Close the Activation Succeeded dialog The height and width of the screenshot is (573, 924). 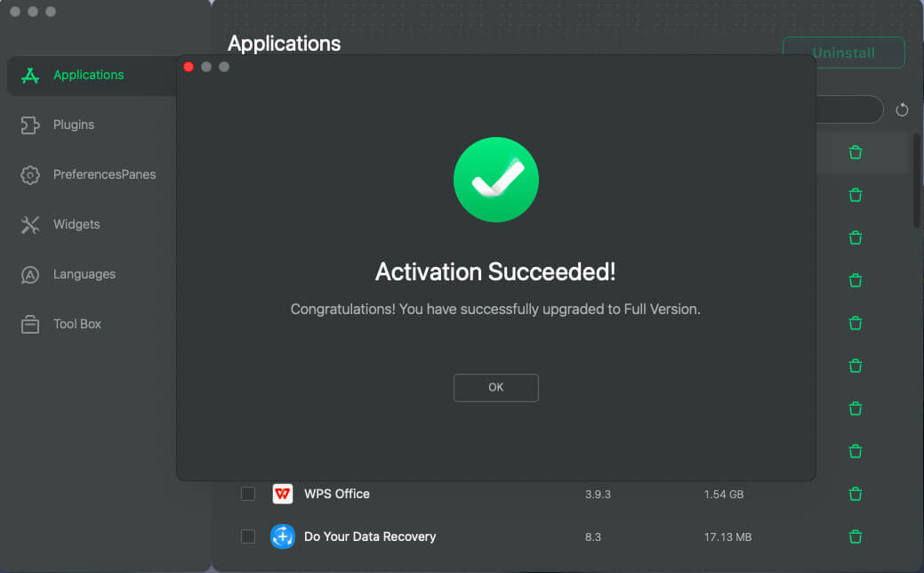pyautogui.click(x=188, y=66)
